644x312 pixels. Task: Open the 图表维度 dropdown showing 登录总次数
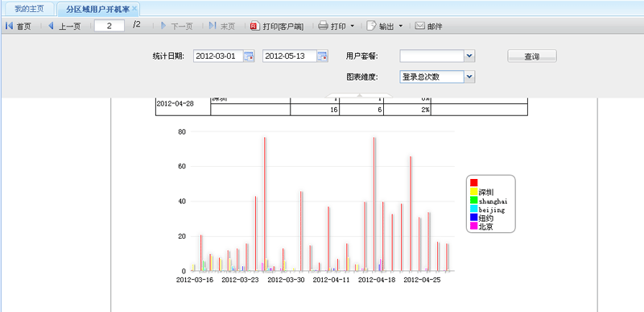tap(469, 77)
